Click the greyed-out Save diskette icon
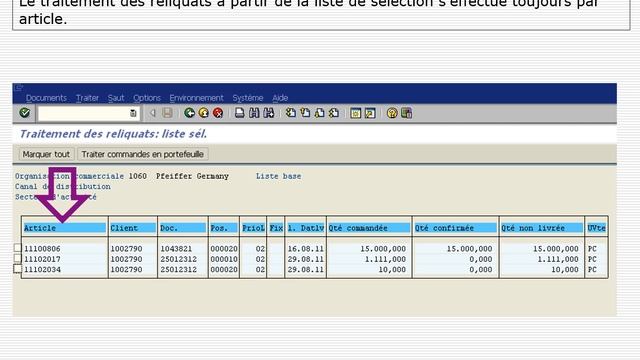Image resolution: width=640 pixels, height=360 pixels. pyautogui.click(x=167, y=113)
